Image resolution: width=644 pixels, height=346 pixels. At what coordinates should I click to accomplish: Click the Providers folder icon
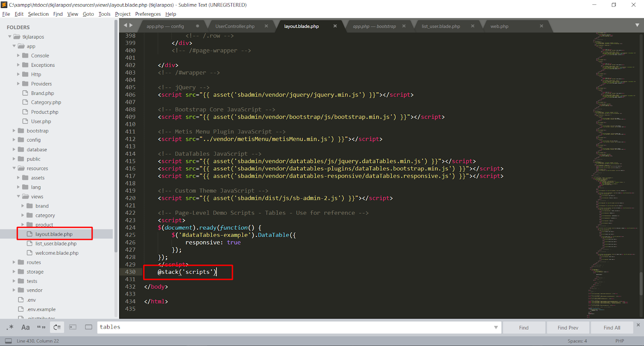click(25, 84)
